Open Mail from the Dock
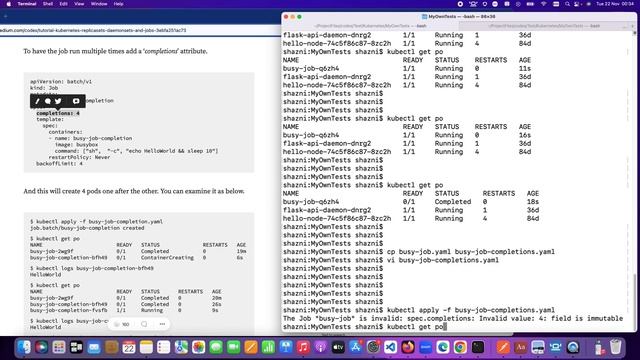The image size is (640, 360). 94,347
